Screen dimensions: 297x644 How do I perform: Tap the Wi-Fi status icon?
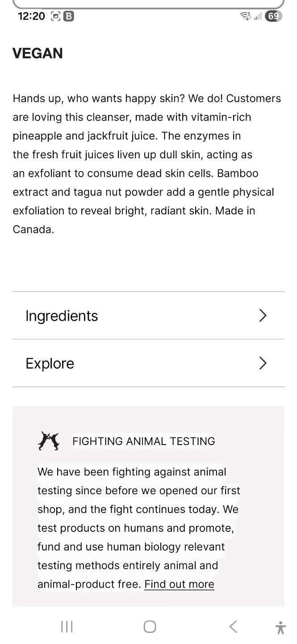tap(245, 17)
